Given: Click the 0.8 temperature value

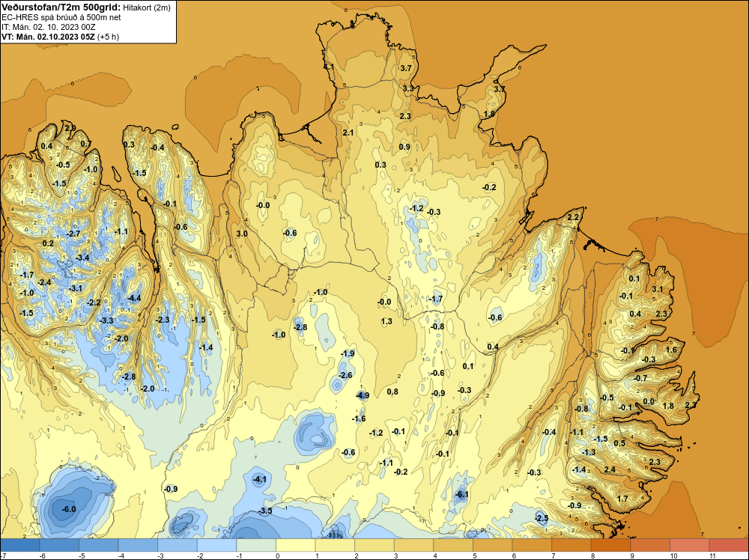Looking at the screenshot, I should [x=392, y=392].
